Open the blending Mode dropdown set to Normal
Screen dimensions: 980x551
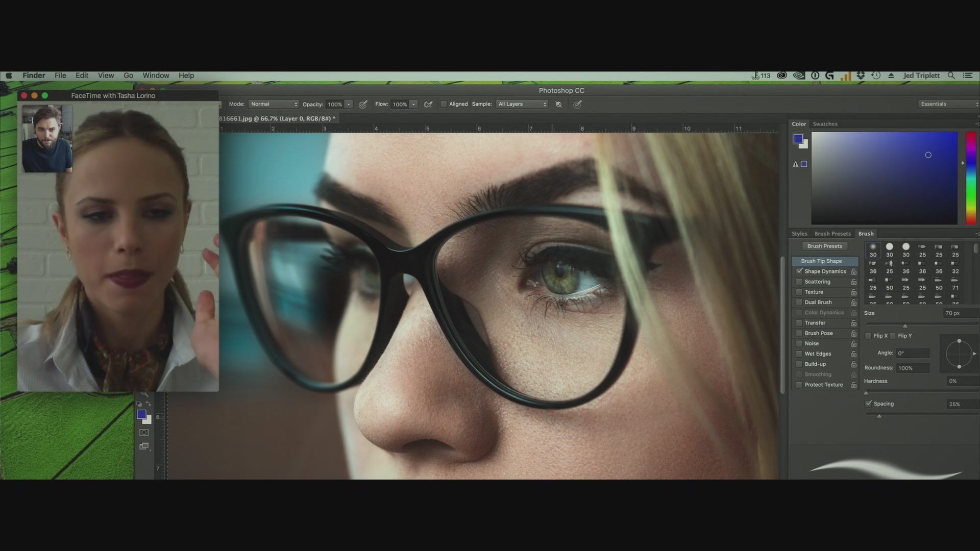click(274, 104)
